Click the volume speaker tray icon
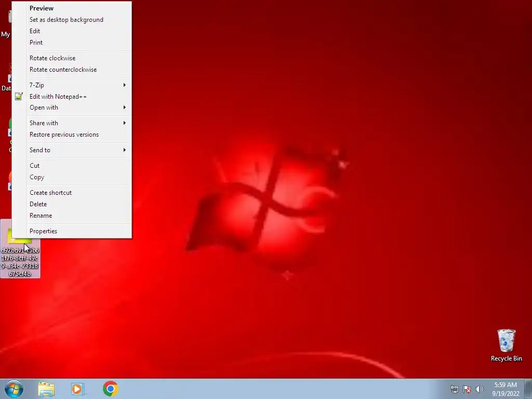532x399 pixels. pyautogui.click(x=480, y=389)
